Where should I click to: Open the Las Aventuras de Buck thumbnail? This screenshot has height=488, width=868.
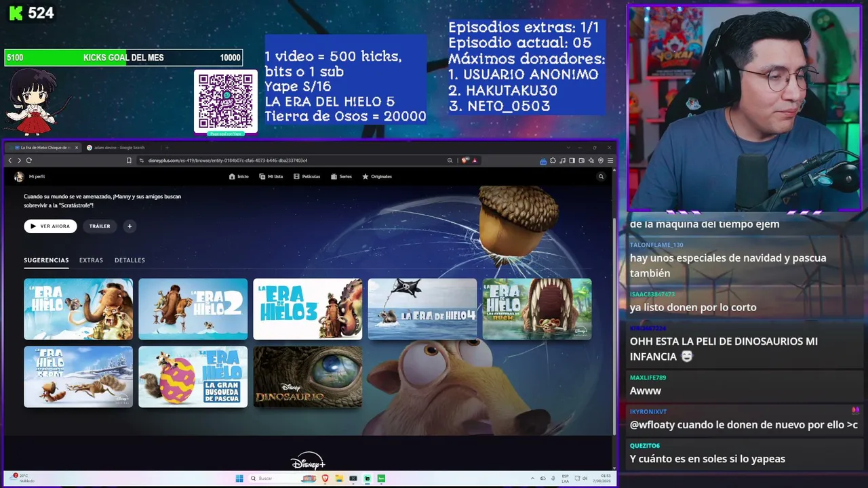pos(537,309)
